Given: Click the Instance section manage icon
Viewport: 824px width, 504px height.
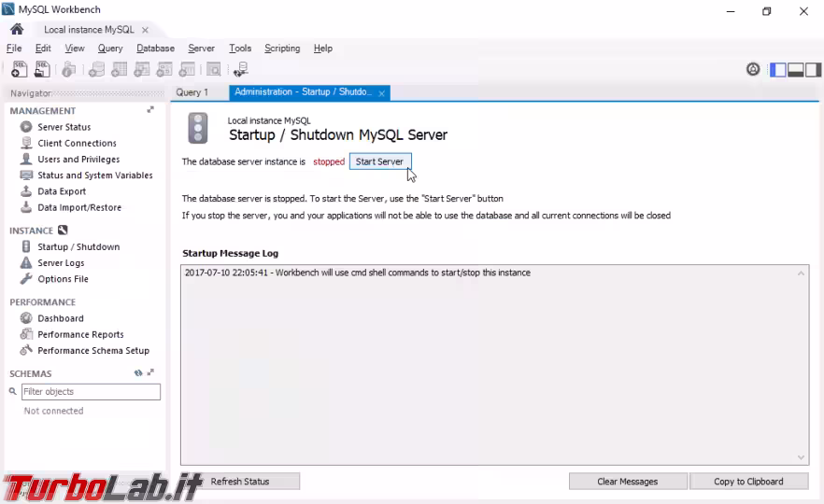Looking at the screenshot, I should (63, 230).
